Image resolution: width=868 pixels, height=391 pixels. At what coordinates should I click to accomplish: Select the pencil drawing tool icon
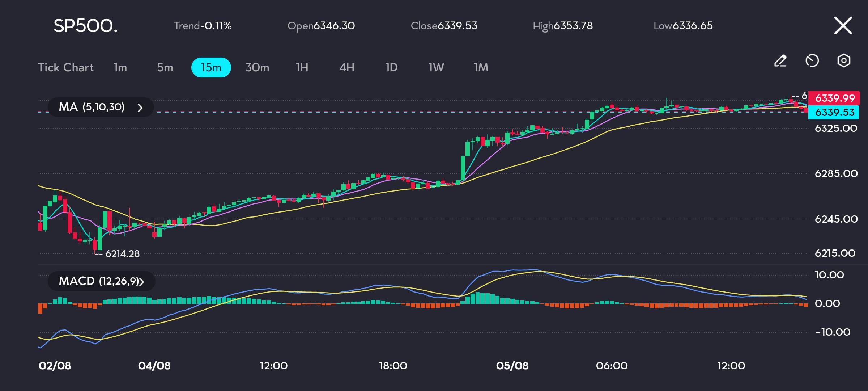780,61
